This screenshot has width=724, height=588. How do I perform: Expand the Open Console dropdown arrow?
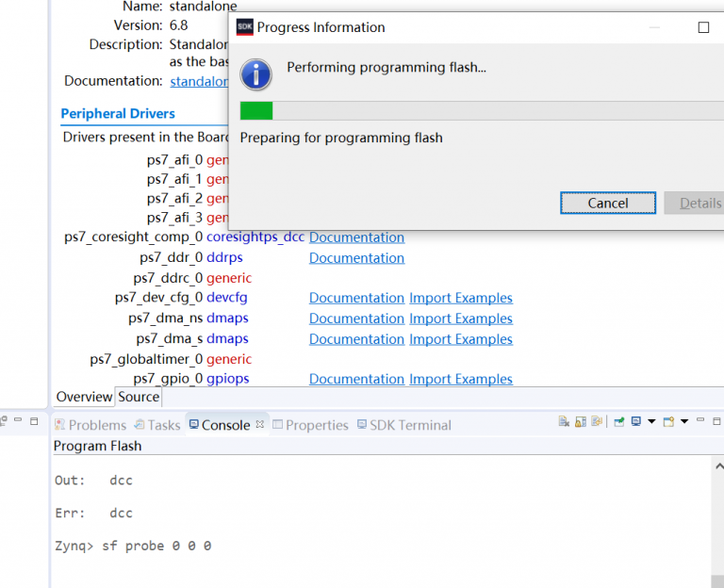[684, 422]
